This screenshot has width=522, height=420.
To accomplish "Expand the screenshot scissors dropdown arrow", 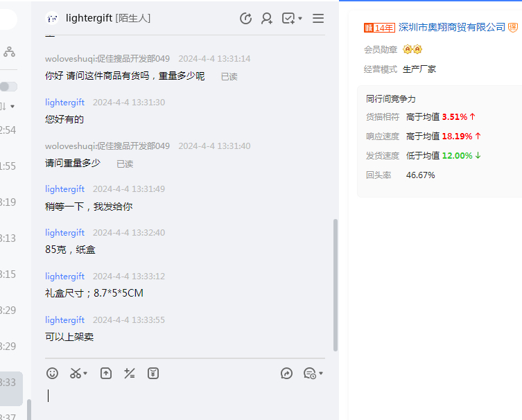I will [85, 374].
